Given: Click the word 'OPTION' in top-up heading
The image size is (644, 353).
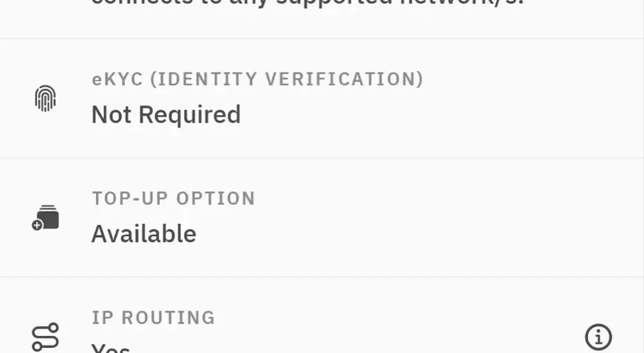Looking at the screenshot, I should 216,198.
